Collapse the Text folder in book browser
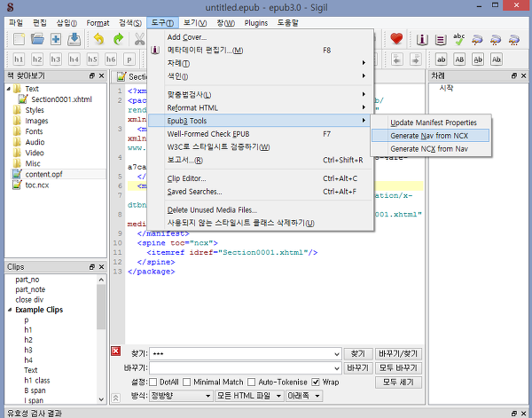532x418 pixels. [x=9, y=89]
